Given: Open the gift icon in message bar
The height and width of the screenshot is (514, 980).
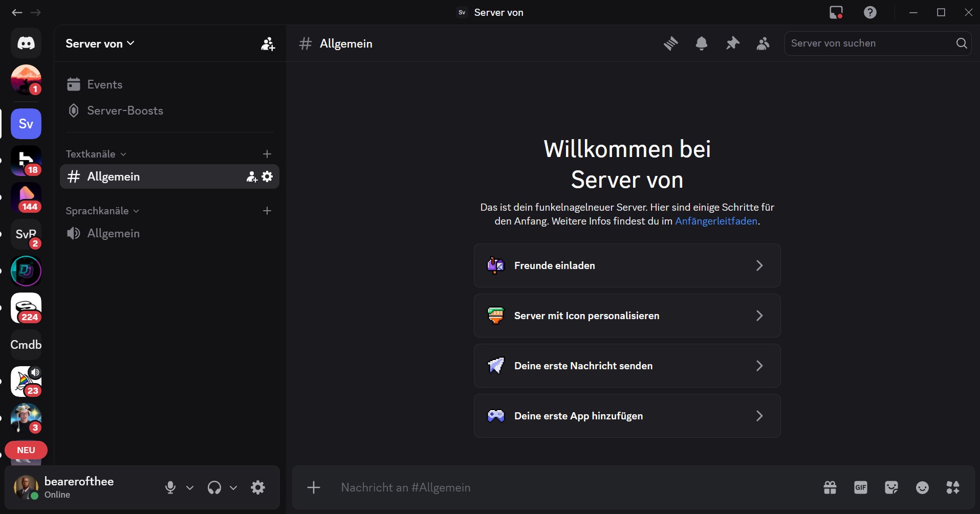Looking at the screenshot, I should pos(830,487).
